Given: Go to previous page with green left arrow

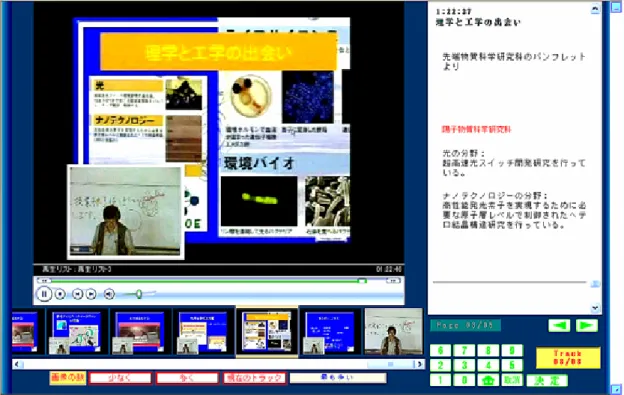Looking at the screenshot, I should (559, 325).
